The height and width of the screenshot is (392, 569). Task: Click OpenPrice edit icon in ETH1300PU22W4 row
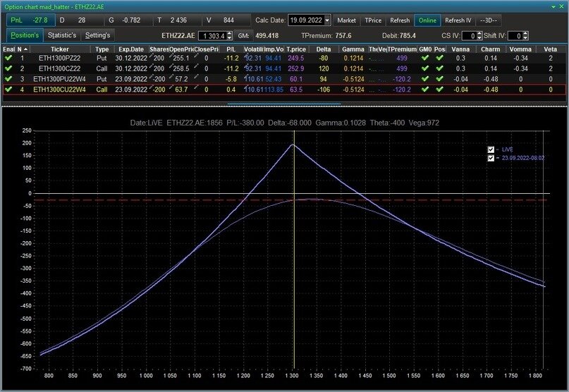coord(171,77)
